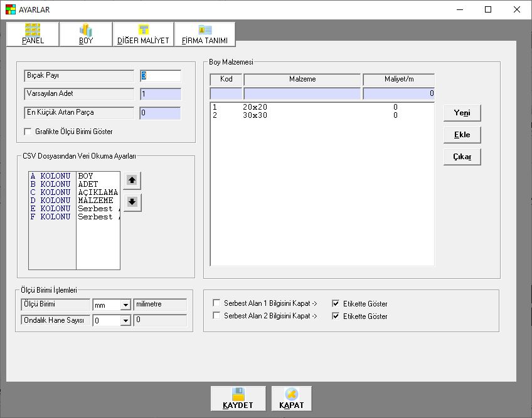Click the Maliyet/m column header
Viewport: 532px width, 418px height.
tap(398, 80)
